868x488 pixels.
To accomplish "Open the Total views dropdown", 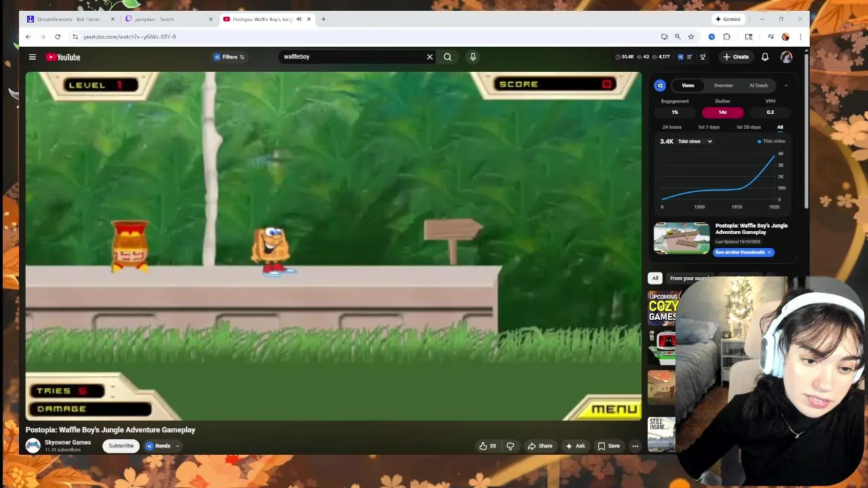I will pyautogui.click(x=695, y=141).
